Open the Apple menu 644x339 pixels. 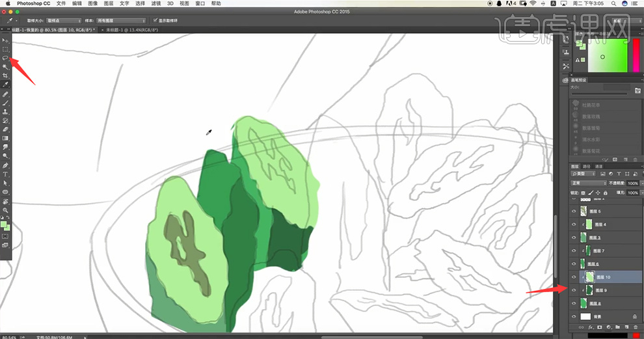coord(8,3)
